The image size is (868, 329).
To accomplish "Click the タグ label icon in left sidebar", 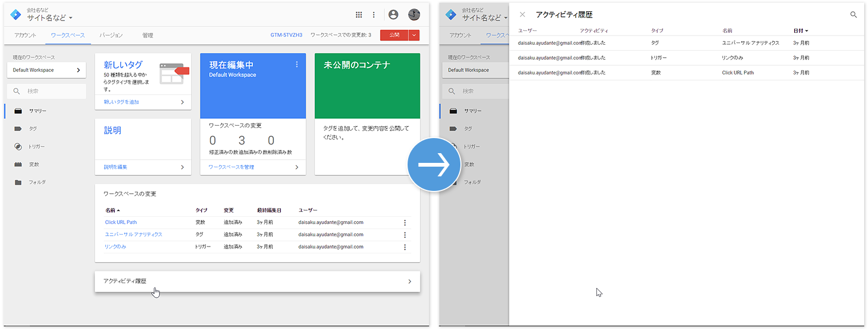I will [x=18, y=128].
